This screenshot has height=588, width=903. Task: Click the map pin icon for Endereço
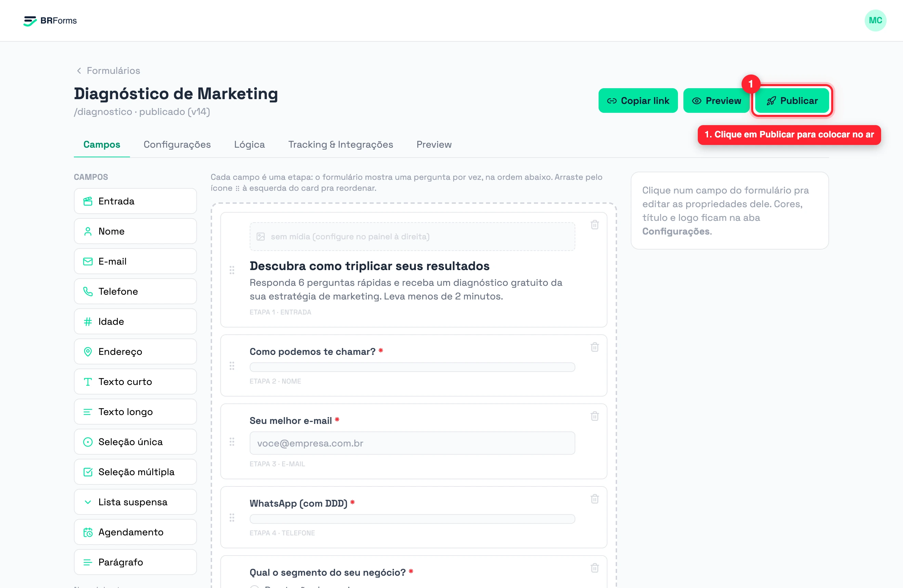[88, 351]
